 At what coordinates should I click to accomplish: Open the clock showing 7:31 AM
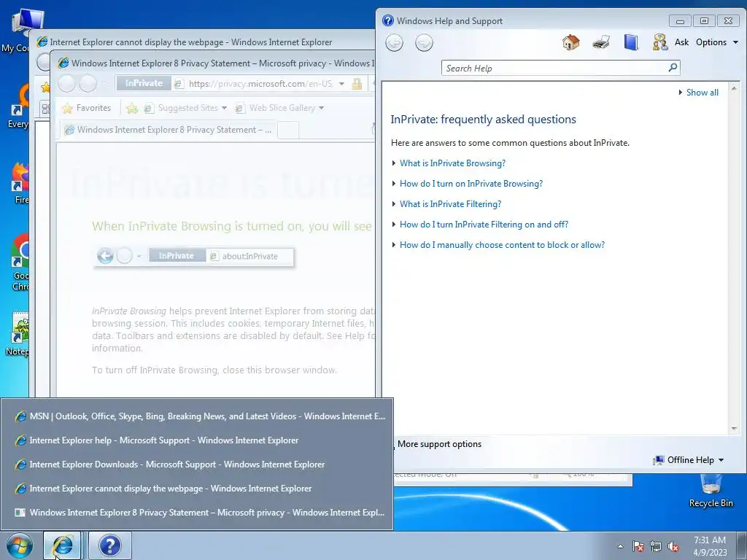tap(710, 546)
